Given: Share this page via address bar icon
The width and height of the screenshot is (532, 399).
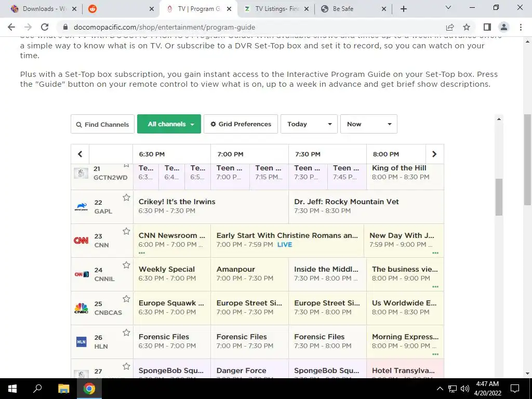Looking at the screenshot, I should click(x=450, y=27).
